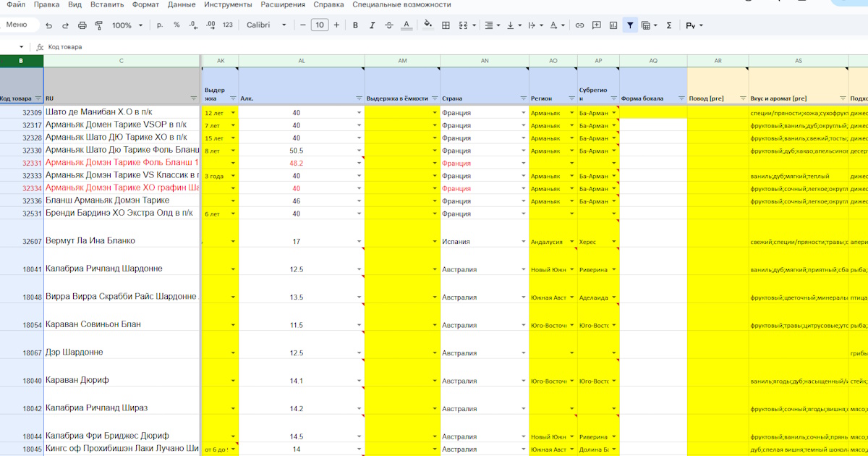Select cell Шато де Манибан Х.О в п/к
Image resolution: width=868 pixels, height=456 pixels.
pyautogui.click(x=122, y=113)
